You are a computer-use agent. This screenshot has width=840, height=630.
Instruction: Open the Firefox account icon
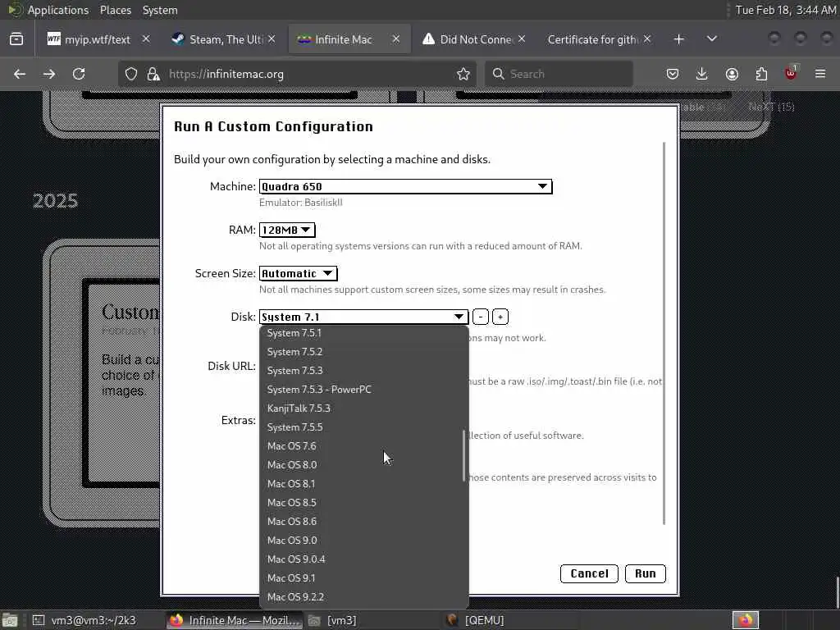click(x=732, y=74)
